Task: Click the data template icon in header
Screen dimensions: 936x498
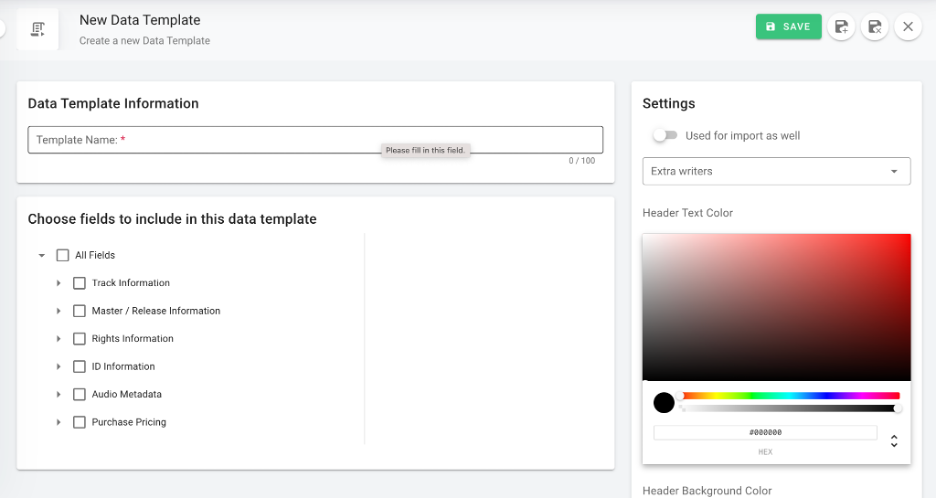Action: click(38, 29)
